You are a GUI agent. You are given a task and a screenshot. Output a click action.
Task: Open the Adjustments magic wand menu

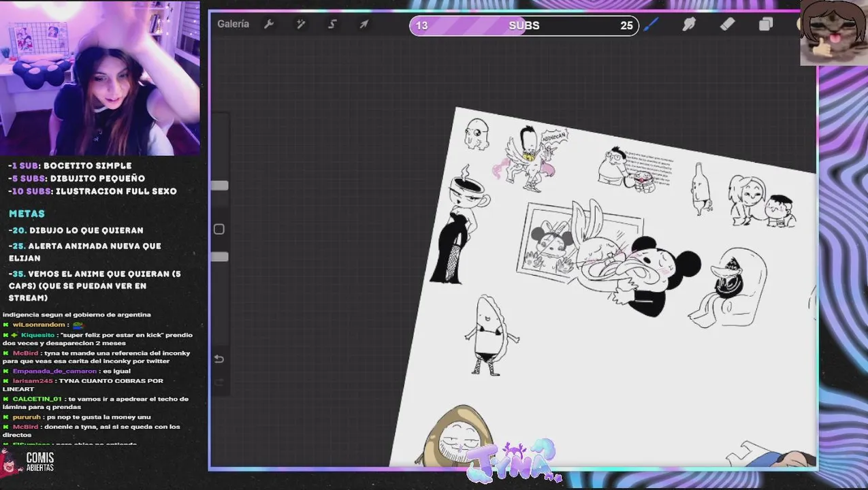pyautogui.click(x=300, y=24)
